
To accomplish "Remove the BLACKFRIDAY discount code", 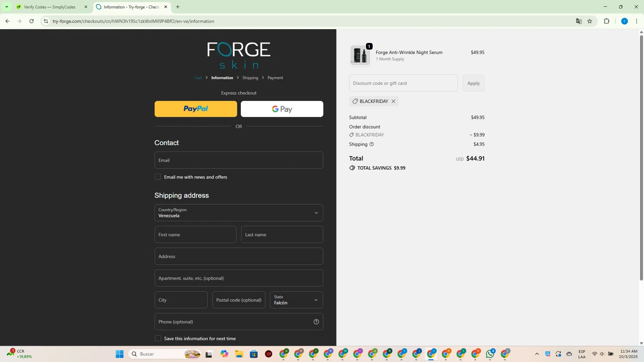I will [x=393, y=101].
